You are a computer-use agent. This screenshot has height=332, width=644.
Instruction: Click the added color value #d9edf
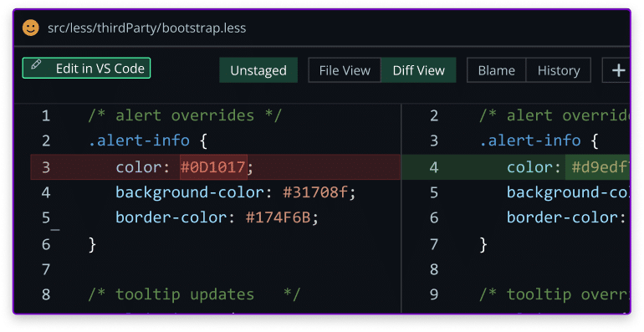pyautogui.click(x=600, y=167)
